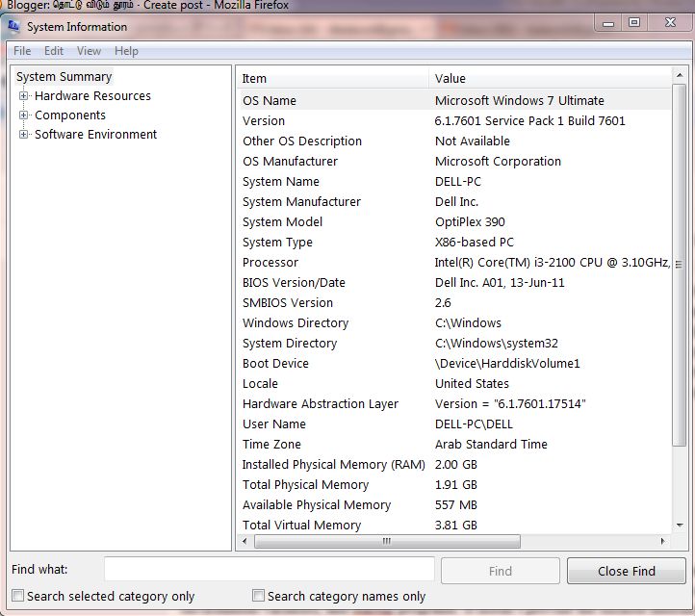The height and width of the screenshot is (616, 695).
Task: Click the vertical scrollbar thumb
Action: [679, 265]
